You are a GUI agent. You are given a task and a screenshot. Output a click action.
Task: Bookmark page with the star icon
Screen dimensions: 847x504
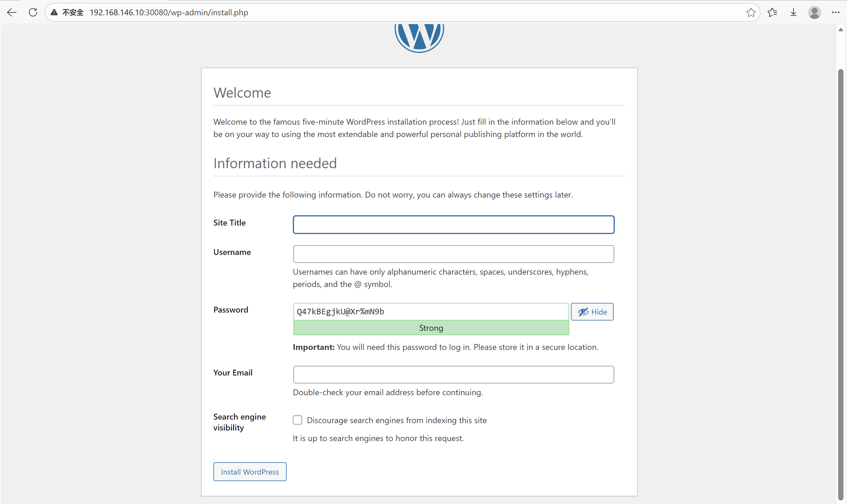[751, 13]
